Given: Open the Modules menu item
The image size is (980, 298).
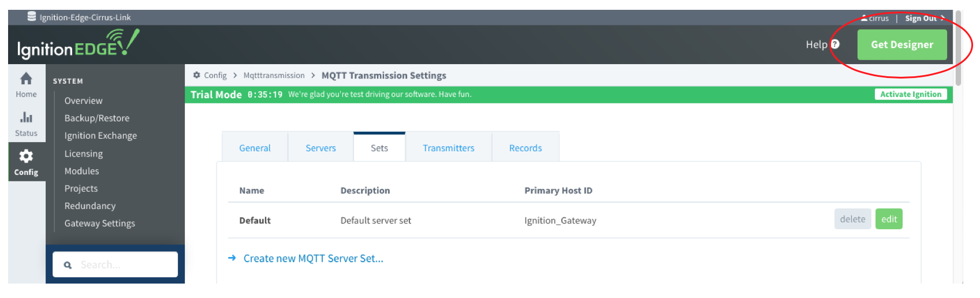Looking at the screenshot, I should [81, 171].
